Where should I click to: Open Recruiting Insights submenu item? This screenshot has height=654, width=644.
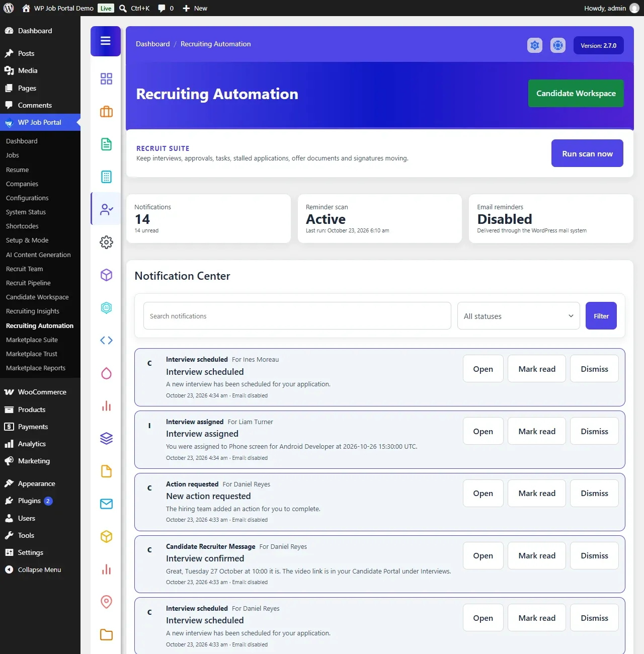click(x=33, y=311)
